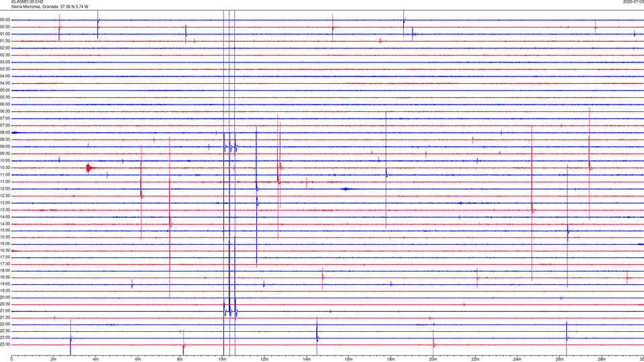Pick the 18:30 row label
644x362 pixels.
point(5,277)
